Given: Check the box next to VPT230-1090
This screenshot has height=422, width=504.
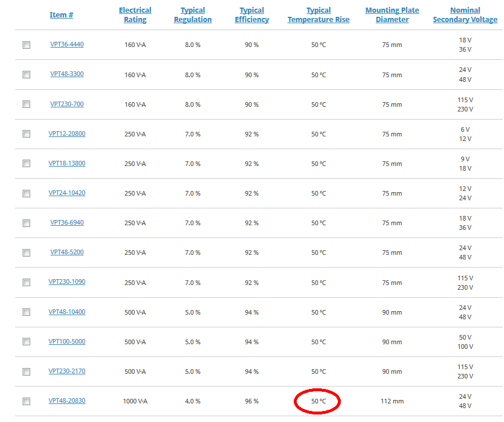Looking at the screenshot, I should pos(26,282).
